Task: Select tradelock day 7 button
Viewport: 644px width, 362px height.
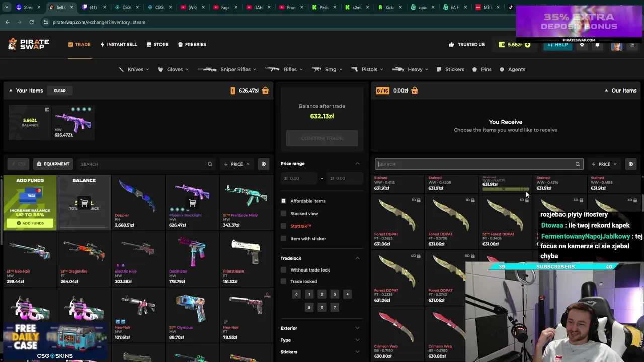Action: (x=335, y=307)
